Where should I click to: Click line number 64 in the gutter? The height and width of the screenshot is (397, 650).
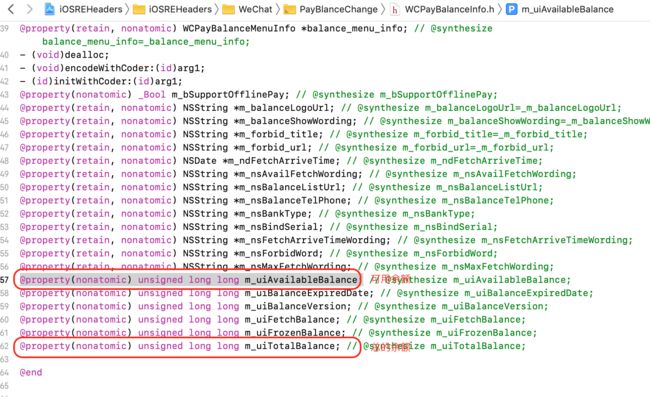point(5,373)
